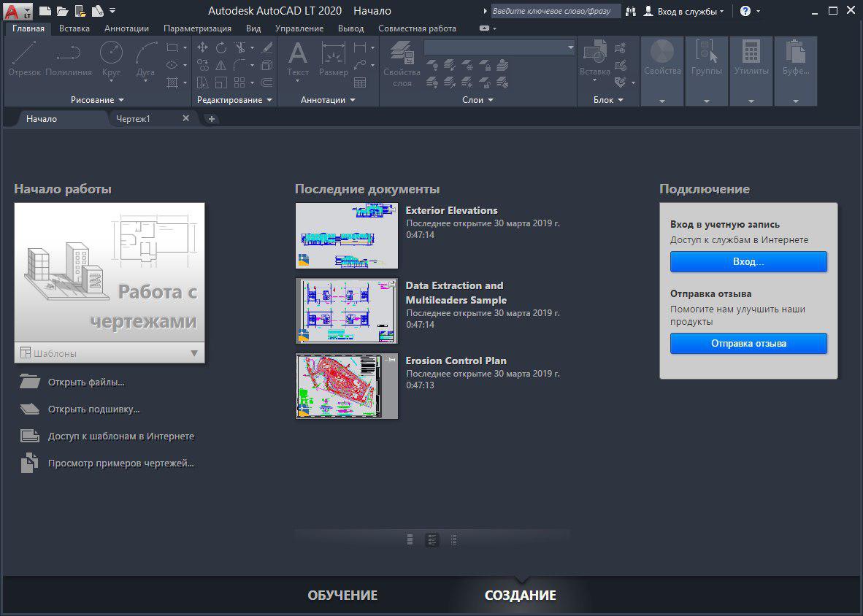Open the Erosion Control Plan thumbnail
Screen dimensions: 863x616
coord(347,386)
